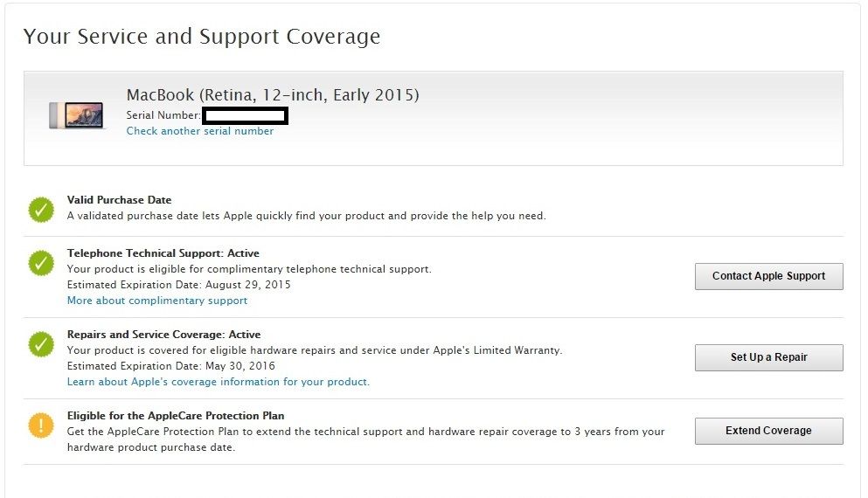
Task: Click the Valid Purchase Date heading text
Action: coord(120,200)
